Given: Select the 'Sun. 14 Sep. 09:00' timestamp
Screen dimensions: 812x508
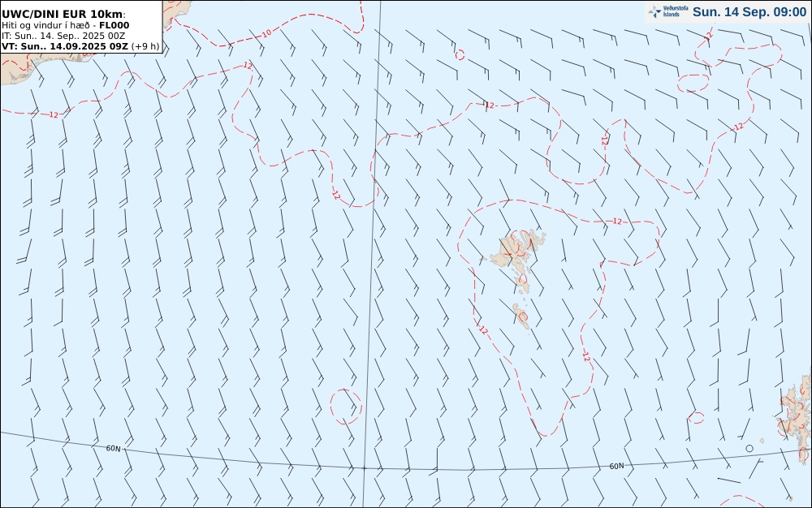Looking at the screenshot, I should coord(749,12).
